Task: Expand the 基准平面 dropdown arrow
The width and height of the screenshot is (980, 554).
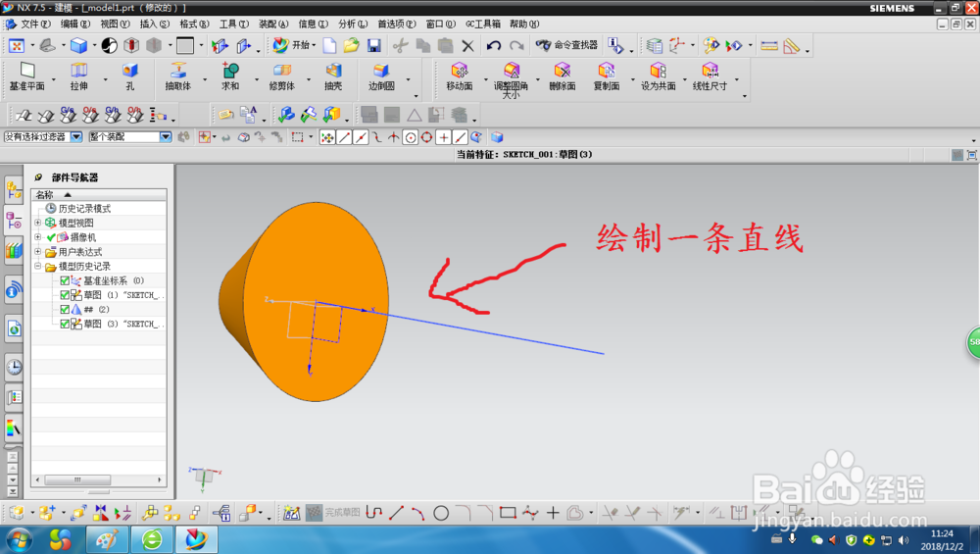Action: pos(54,78)
